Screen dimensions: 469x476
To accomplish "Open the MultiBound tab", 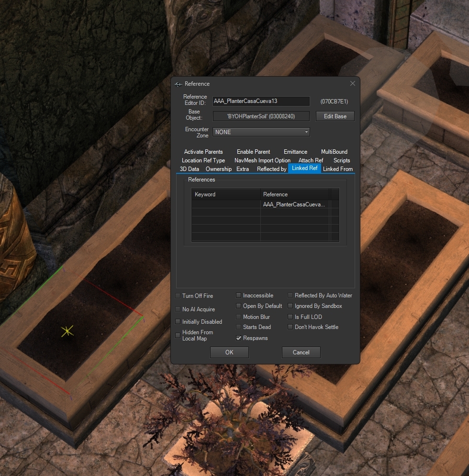I will point(335,152).
